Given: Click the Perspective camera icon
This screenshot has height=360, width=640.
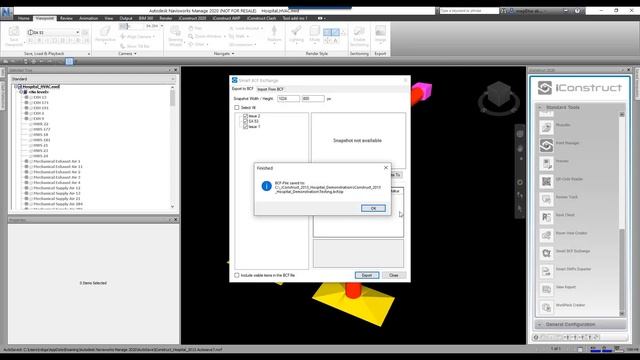Looking at the screenshot, I should coord(105,32).
